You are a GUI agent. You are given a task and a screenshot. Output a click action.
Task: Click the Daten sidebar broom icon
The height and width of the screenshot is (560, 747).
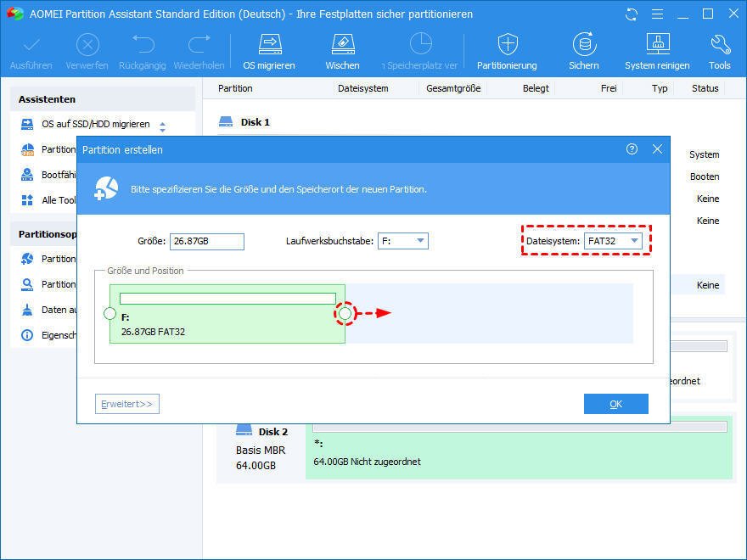27,310
